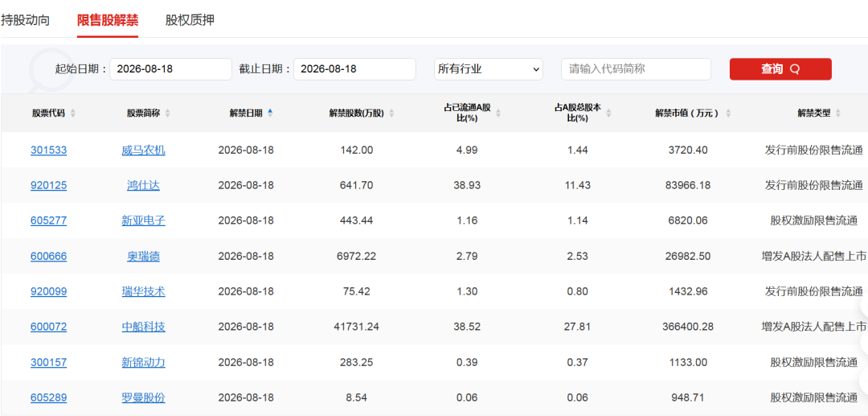Click 解禁日期 in 罗曼股份 row
The width and height of the screenshot is (868, 416).
point(247,397)
